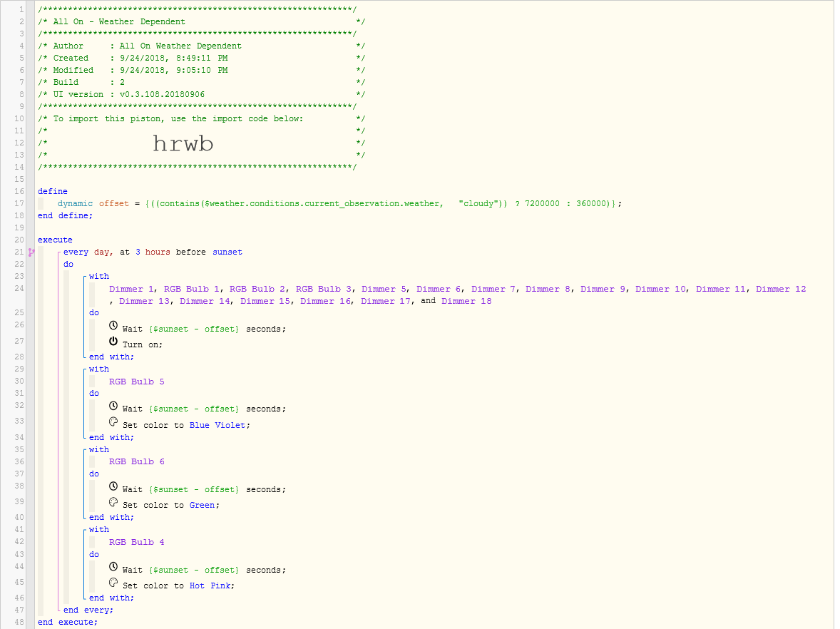Click the execute keyword
840x629 pixels.
[55, 240]
